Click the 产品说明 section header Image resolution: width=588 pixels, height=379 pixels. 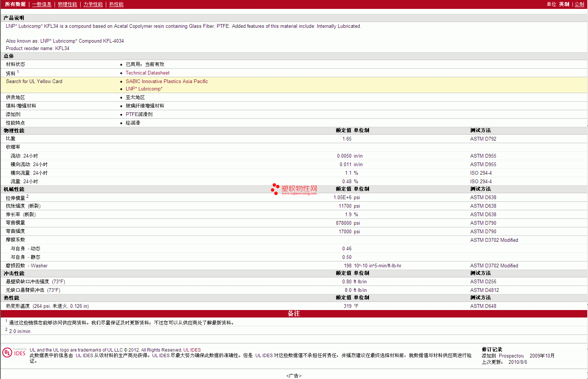click(14, 18)
